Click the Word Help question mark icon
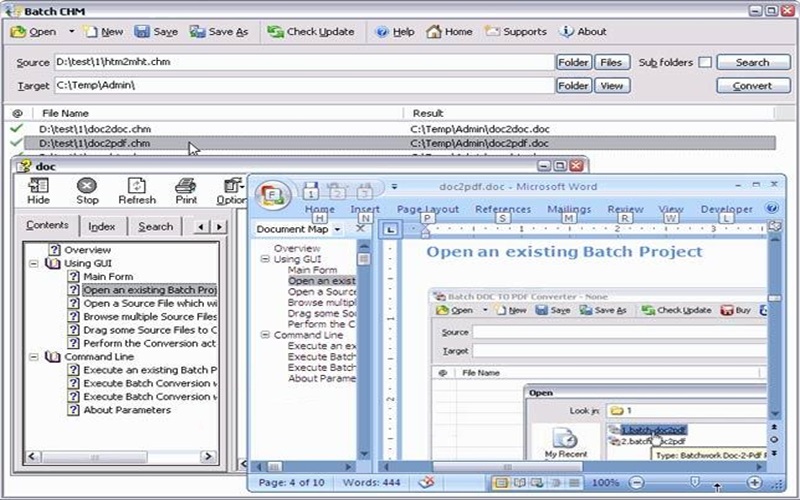This screenshot has width=800, height=500. tap(772, 209)
